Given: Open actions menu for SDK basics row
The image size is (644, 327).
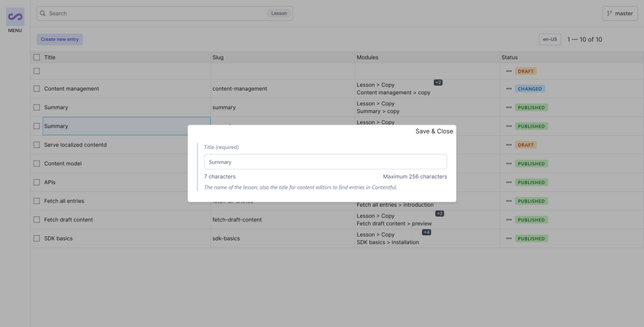Looking at the screenshot, I should click(509, 238).
